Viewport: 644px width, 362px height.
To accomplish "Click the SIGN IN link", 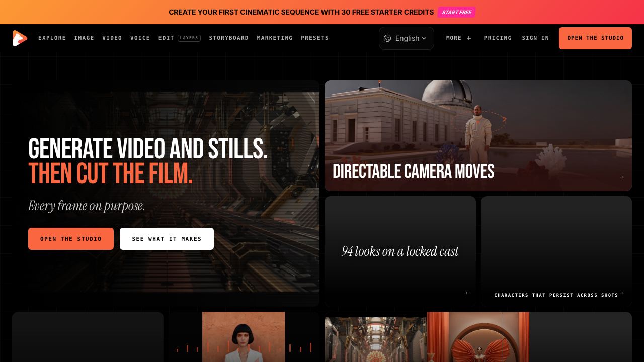I will (535, 38).
